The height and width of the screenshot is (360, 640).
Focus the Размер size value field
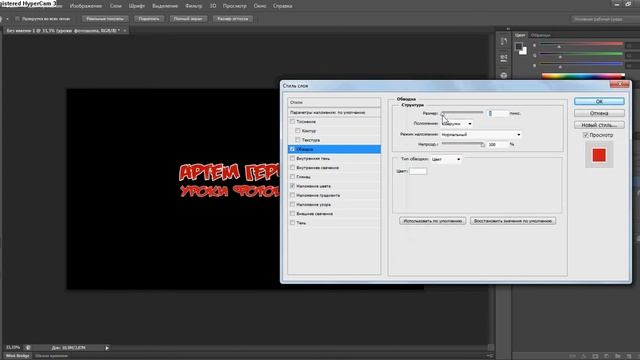coord(498,113)
